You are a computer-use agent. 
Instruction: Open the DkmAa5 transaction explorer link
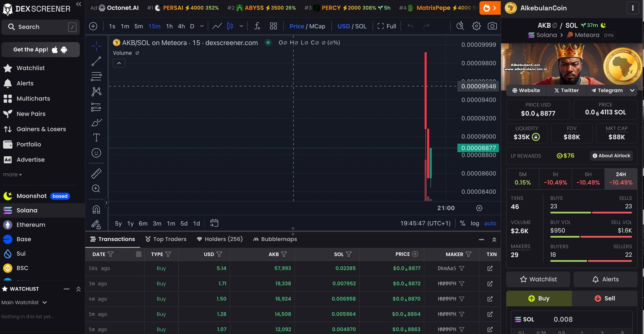[490, 268]
